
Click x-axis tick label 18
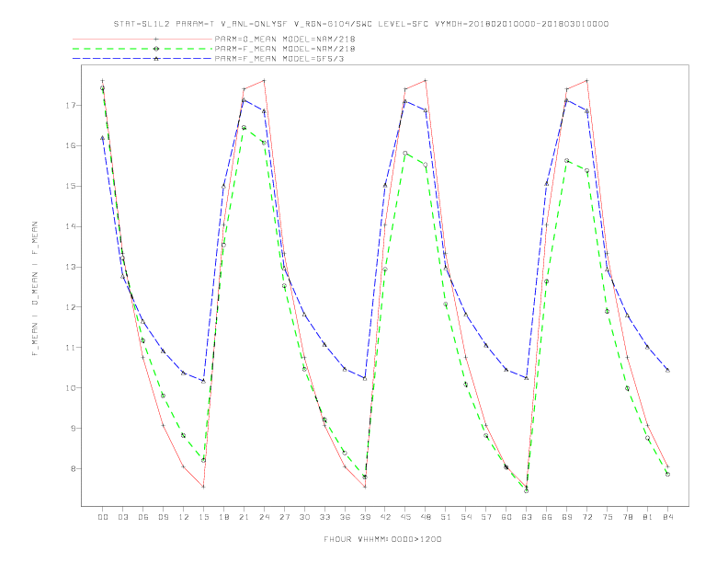click(223, 517)
